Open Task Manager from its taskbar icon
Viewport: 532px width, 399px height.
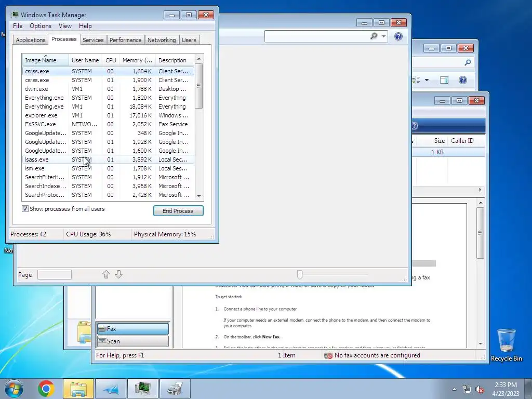tap(143, 389)
